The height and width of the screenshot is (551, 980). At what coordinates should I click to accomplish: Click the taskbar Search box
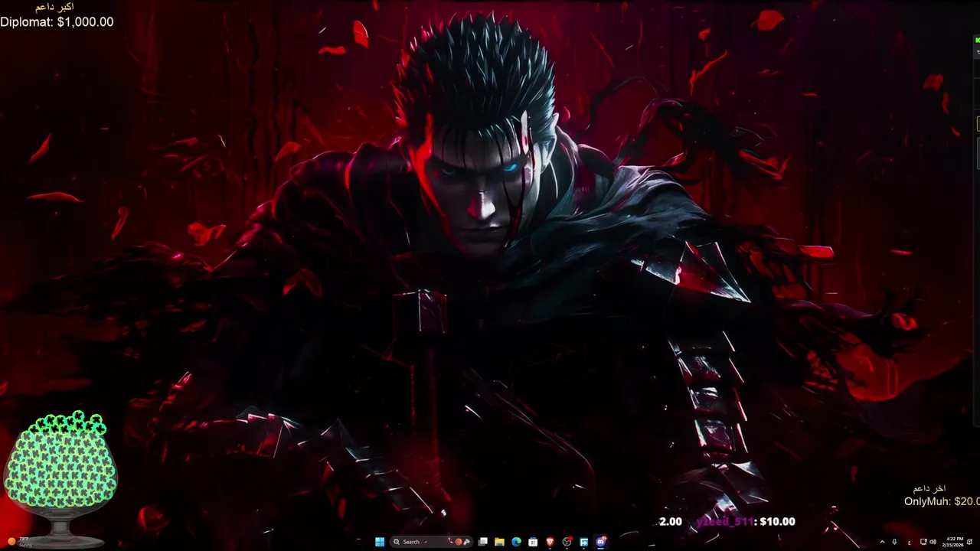point(431,542)
